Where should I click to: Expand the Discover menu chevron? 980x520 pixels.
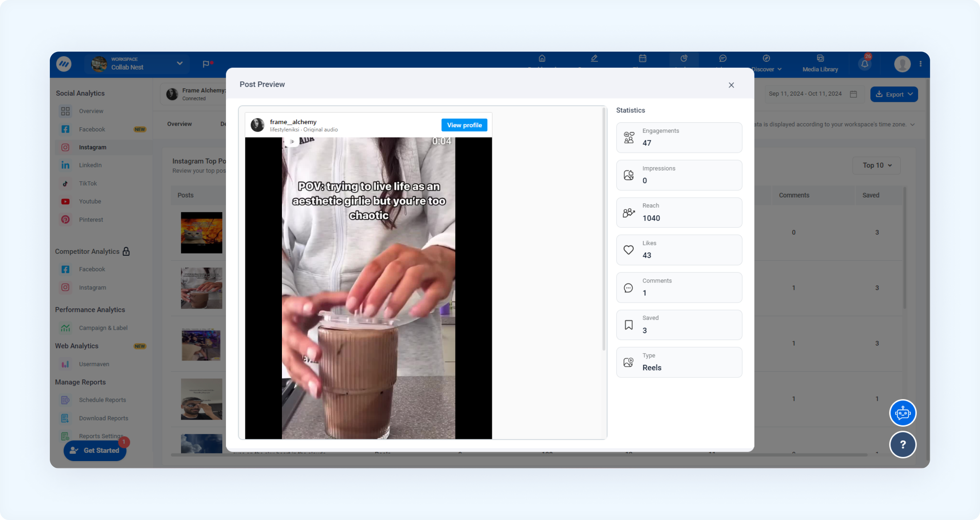tap(780, 69)
